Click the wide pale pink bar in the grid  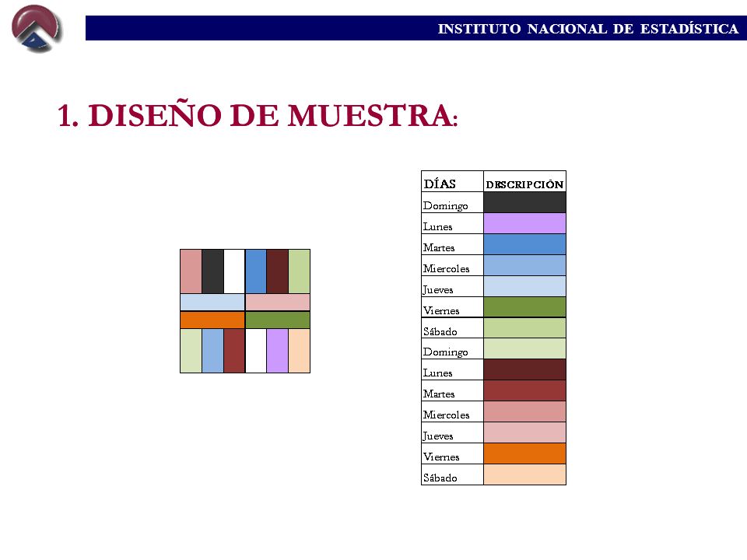pyautogui.click(x=278, y=303)
